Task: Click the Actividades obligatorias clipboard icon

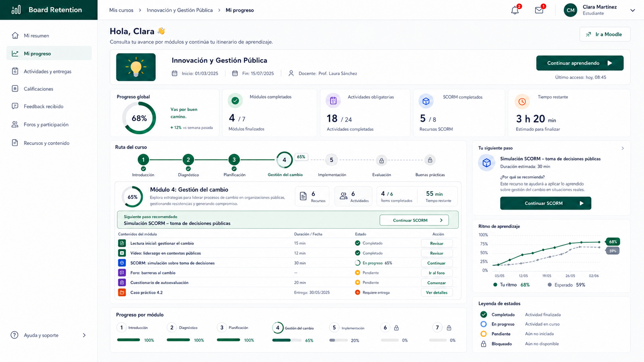Action: click(333, 101)
